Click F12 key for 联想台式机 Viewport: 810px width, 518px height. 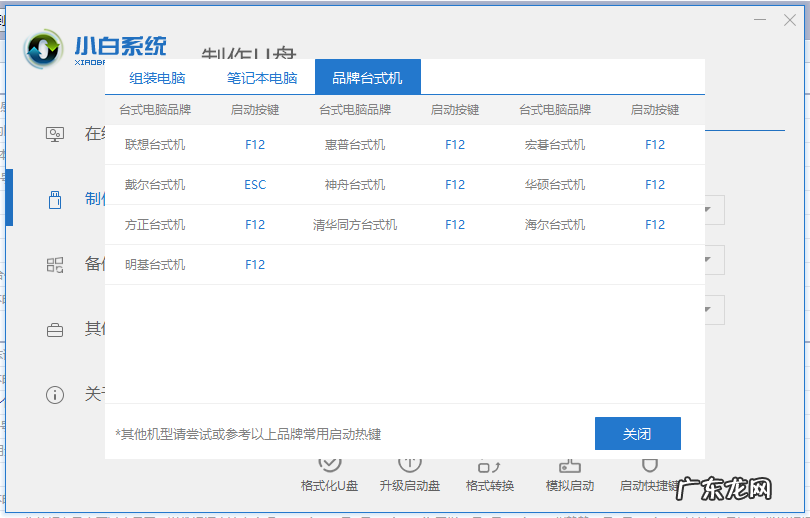[x=255, y=145]
